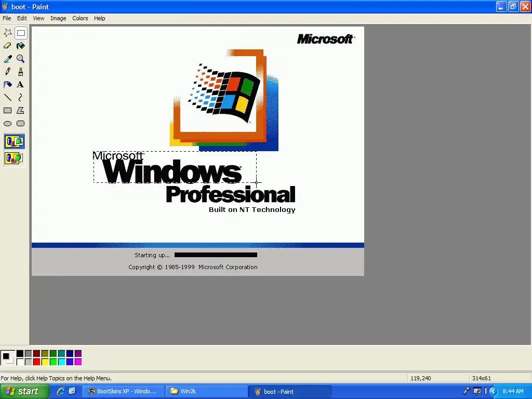Screen dimensions: 532x399
Task: Pick the bright red palette color
Action: pos(37,362)
